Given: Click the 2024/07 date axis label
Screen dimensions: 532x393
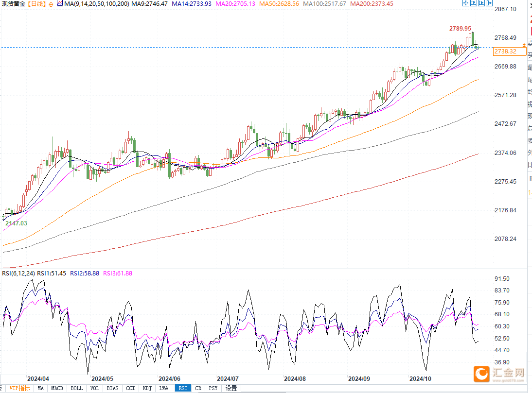Looking at the screenshot, I should click(x=228, y=379).
